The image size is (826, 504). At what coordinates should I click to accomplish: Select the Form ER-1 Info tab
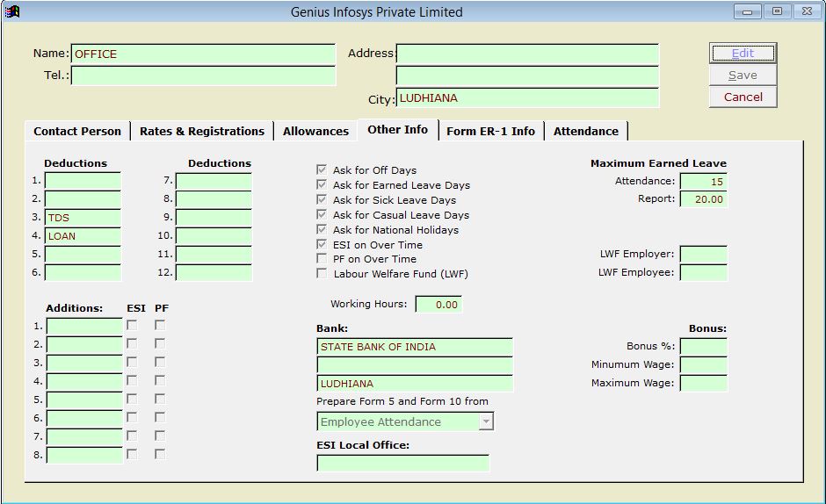pyautogui.click(x=490, y=131)
